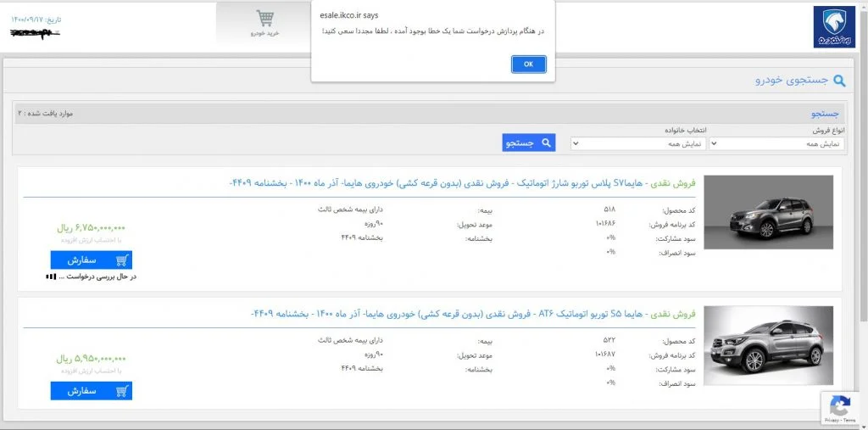
Task: Click the magnifier icon beside car search title
Action: (x=839, y=81)
